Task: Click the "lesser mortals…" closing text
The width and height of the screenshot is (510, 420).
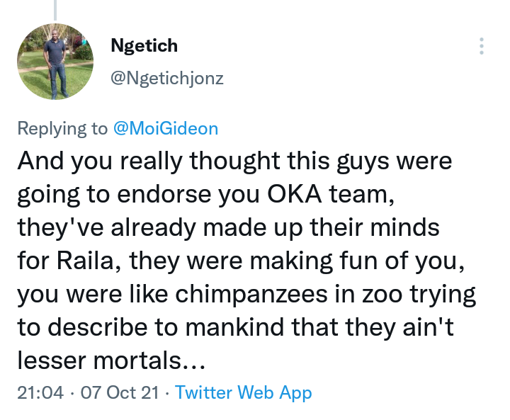Action: [x=110, y=360]
